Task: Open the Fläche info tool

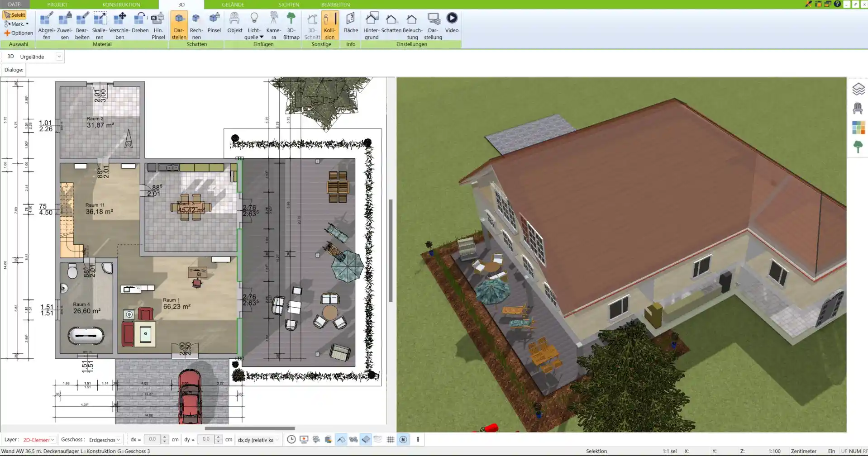Action: click(350, 23)
